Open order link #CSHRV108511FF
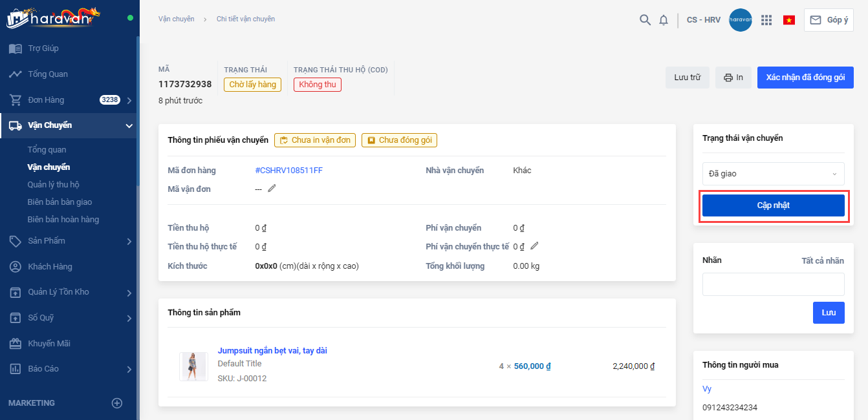Image resolution: width=868 pixels, height=420 pixels. pyautogui.click(x=288, y=171)
